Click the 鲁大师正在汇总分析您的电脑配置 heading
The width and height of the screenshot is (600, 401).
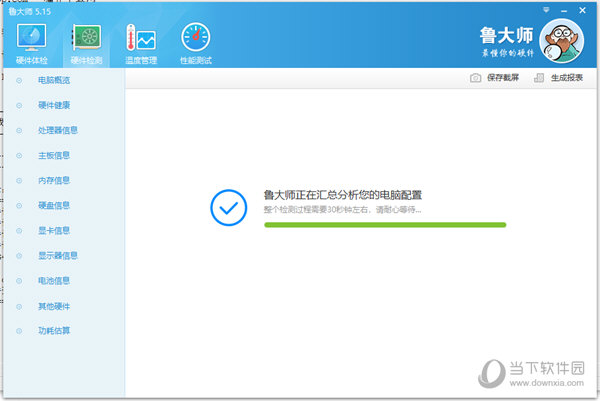[342, 195]
